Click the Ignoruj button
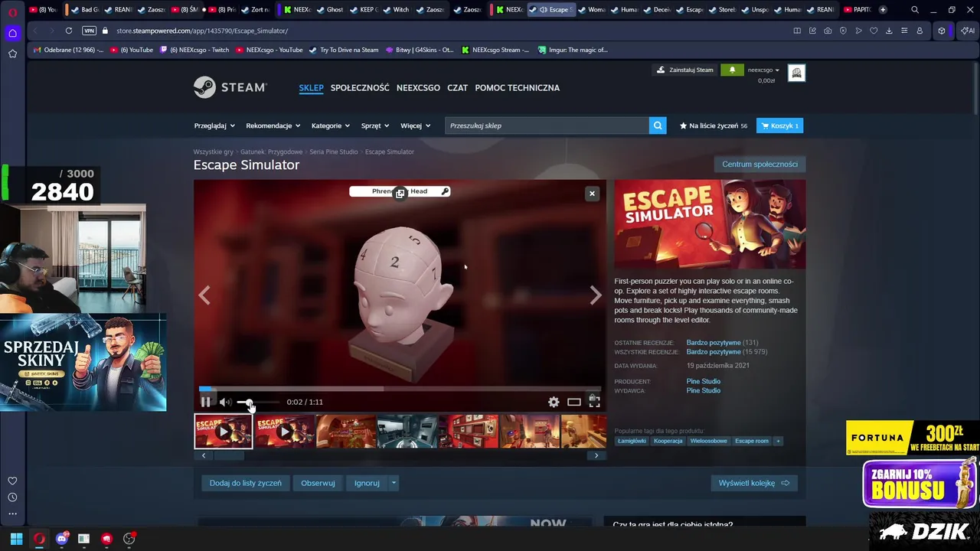The width and height of the screenshot is (980, 551). click(x=367, y=483)
